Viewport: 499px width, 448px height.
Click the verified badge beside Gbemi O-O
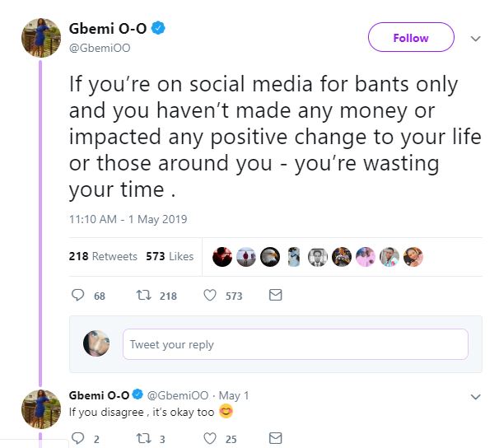[x=158, y=30]
